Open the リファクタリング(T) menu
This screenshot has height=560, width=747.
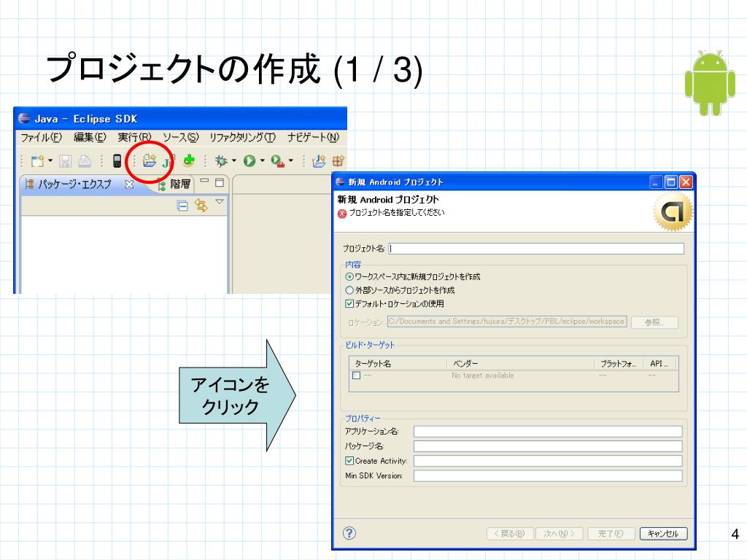point(243,138)
